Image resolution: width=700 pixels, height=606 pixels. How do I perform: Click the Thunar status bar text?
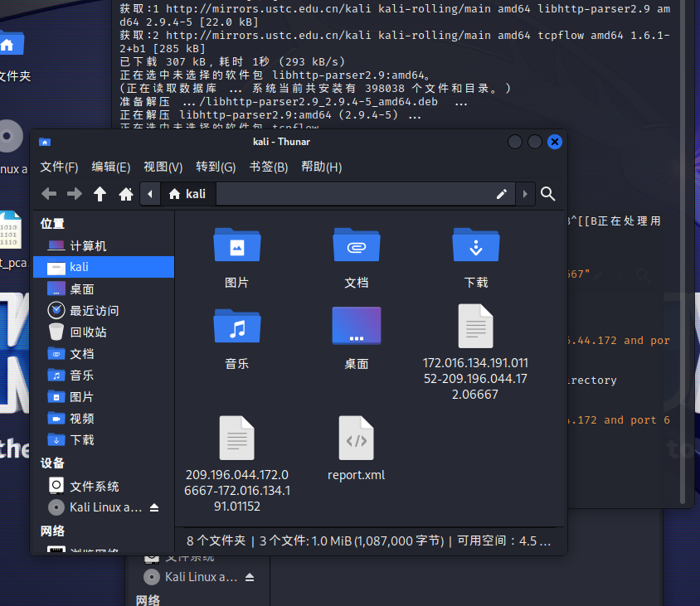pos(369,541)
